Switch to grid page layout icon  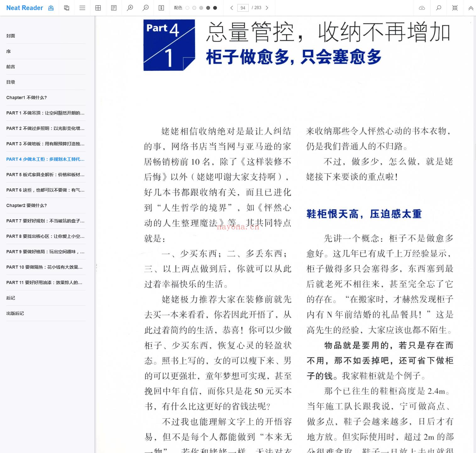[x=98, y=8]
